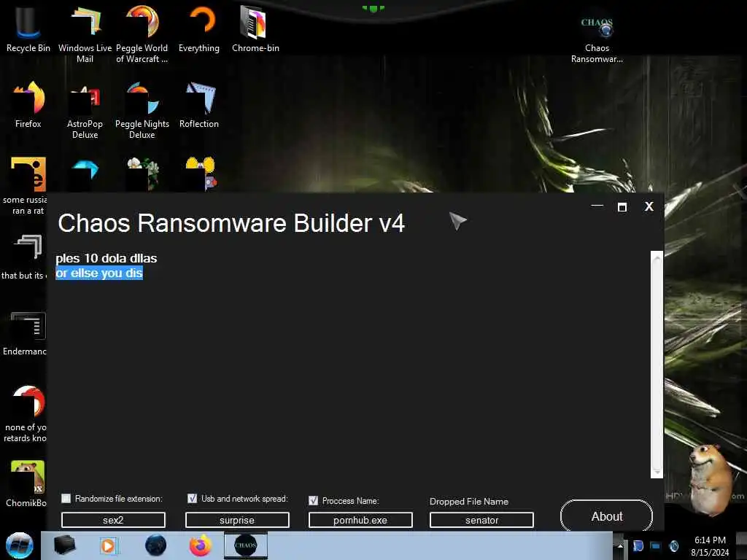Click the About button

pyautogui.click(x=606, y=516)
